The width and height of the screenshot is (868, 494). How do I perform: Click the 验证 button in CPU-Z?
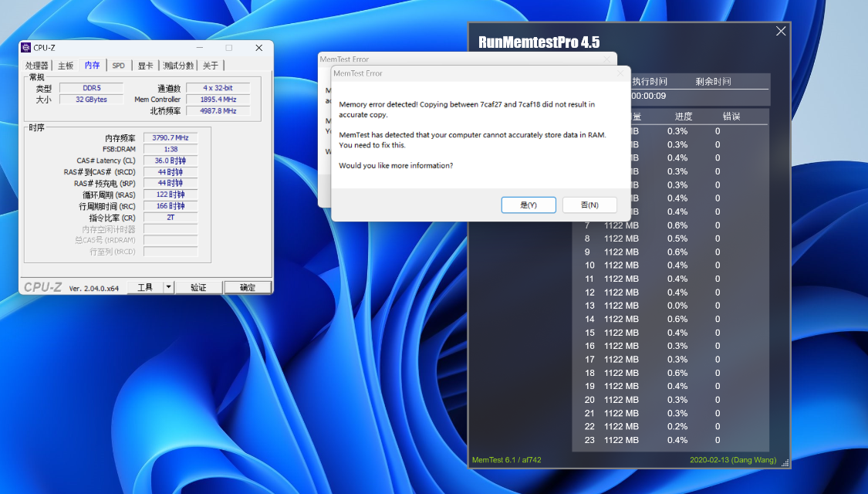point(199,287)
